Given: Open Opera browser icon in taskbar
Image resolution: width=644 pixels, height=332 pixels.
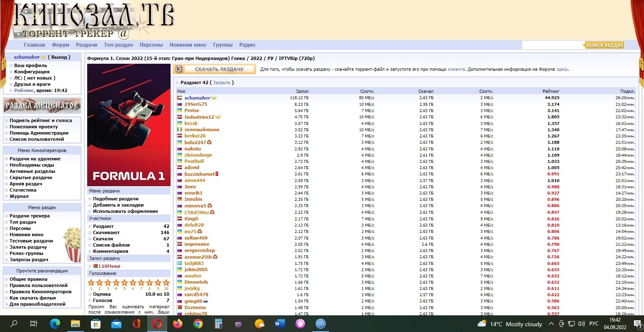Looking at the screenshot, I should (x=157, y=324).
